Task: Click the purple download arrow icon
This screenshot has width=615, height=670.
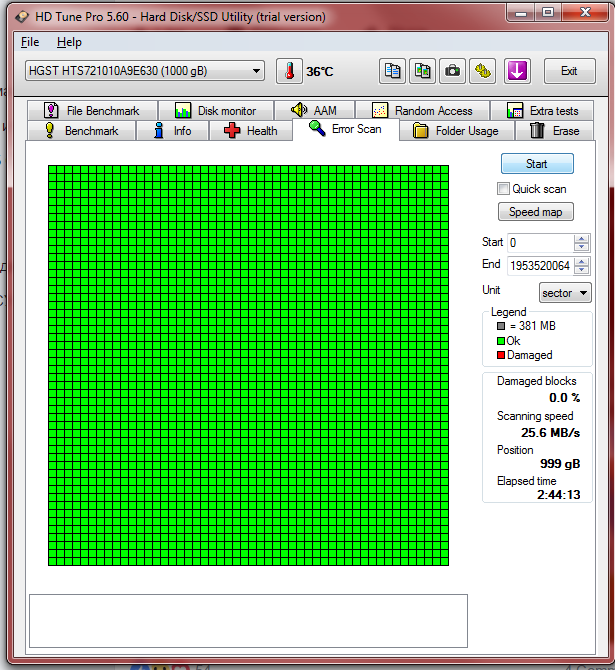Action: point(517,71)
